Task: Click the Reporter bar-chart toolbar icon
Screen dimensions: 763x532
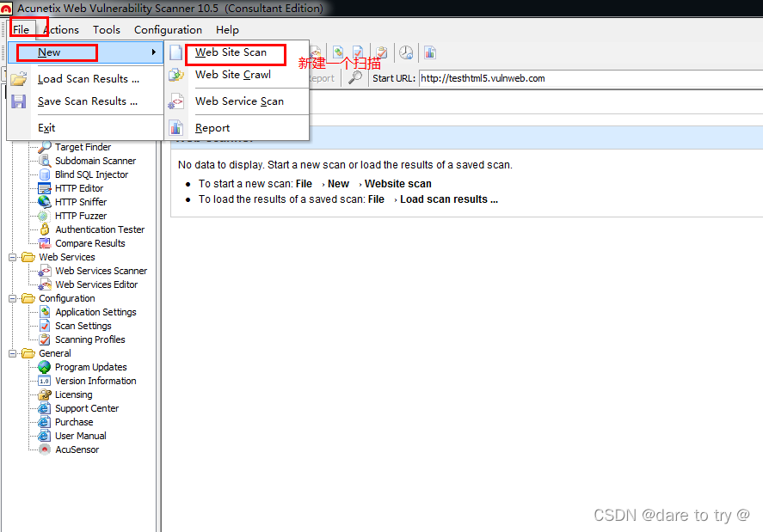Action: click(x=430, y=52)
